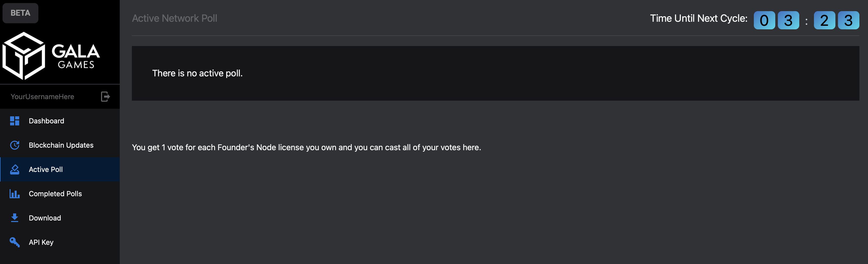Open the API Key label

pos(41,243)
